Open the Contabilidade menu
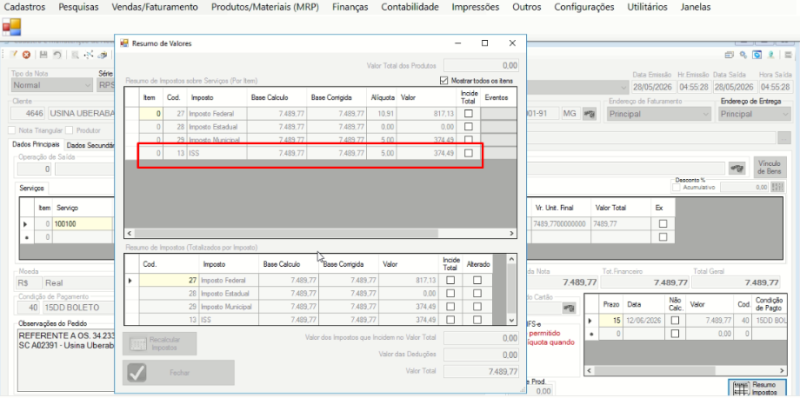 coord(410,7)
